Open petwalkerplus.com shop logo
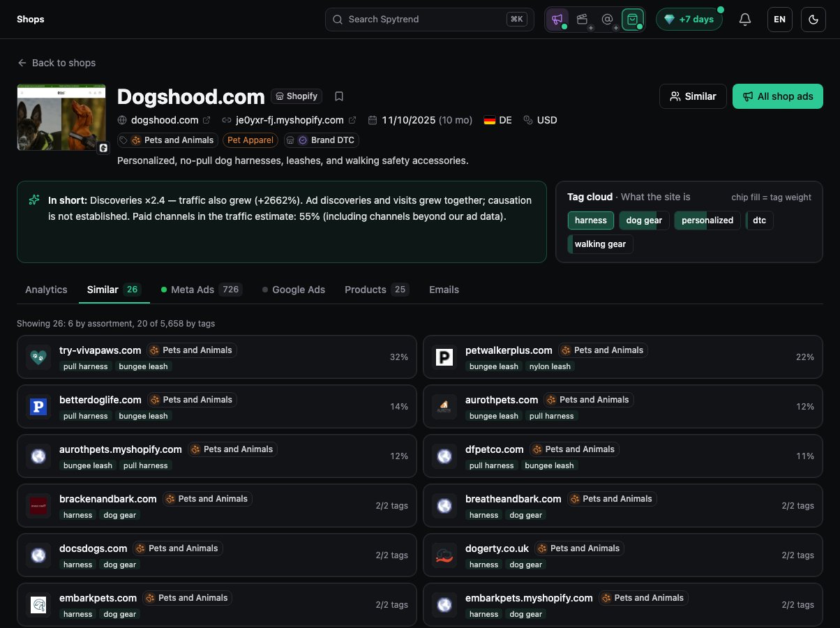This screenshot has width=840, height=628. point(444,357)
